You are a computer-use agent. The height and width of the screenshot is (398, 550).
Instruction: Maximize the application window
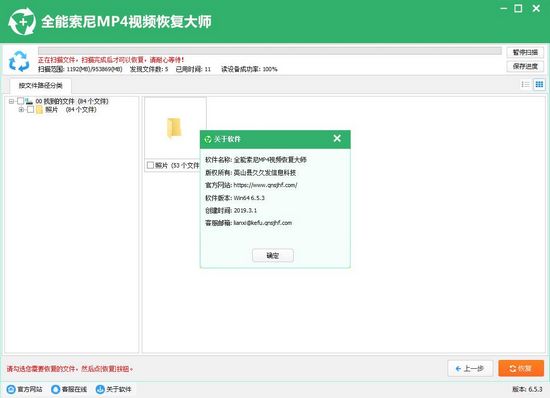(518, 8)
